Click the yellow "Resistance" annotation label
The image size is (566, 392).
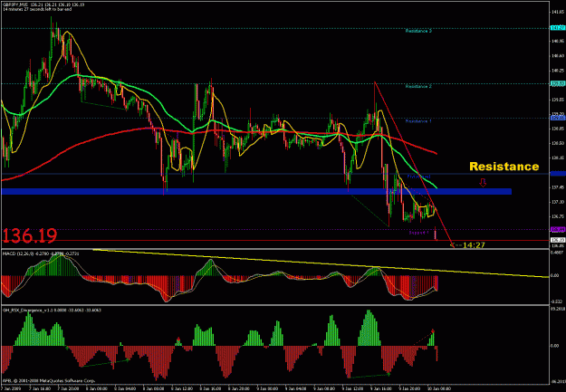504,167
